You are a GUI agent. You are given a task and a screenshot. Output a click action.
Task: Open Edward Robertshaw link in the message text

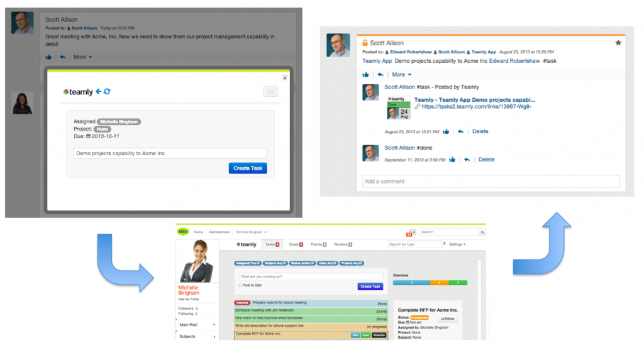pyautogui.click(x=514, y=61)
